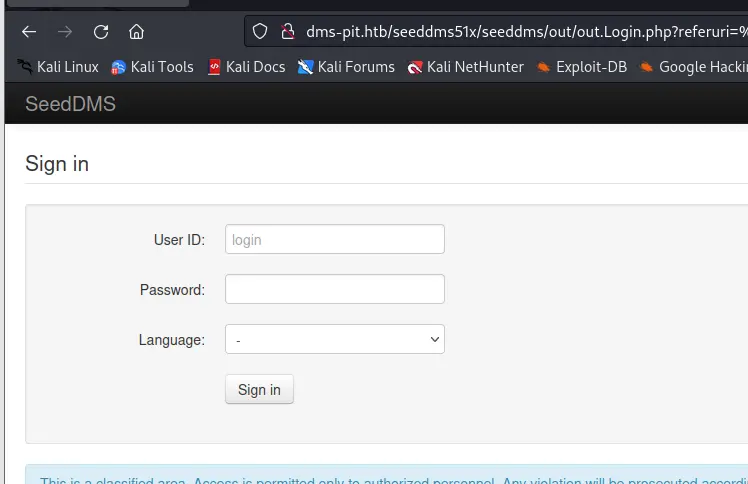Open the Kali NetHunter bookmark

point(466,67)
